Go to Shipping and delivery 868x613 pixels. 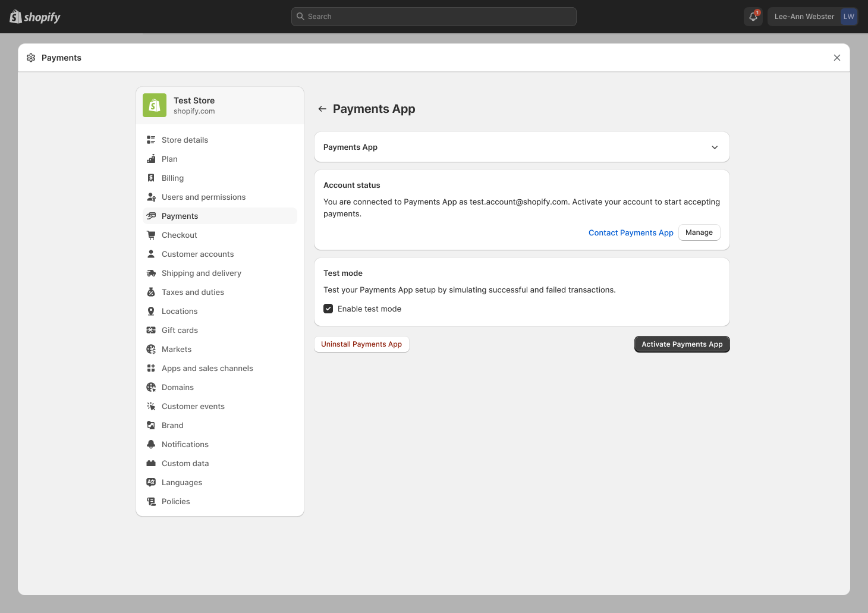pyautogui.click(x=220, y=273)
